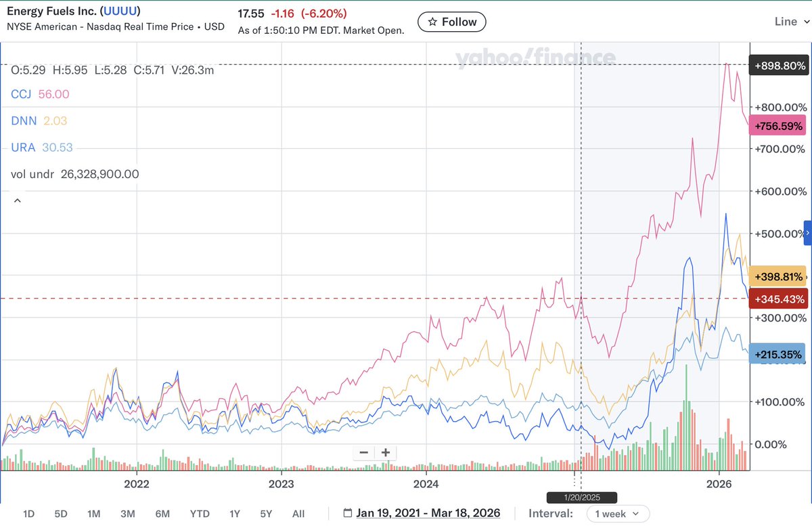
Task: Select the 1D range
Action: 29,514
